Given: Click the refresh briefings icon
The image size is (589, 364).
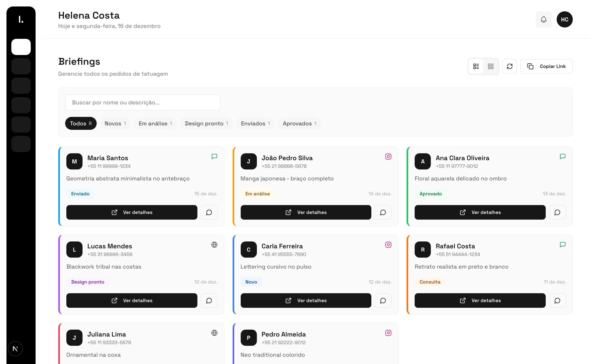Looking at the screenshot, I should (x=509, y=66).
